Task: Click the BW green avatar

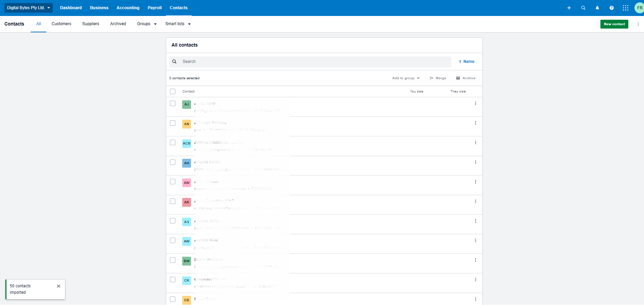Action: [187, 261]
